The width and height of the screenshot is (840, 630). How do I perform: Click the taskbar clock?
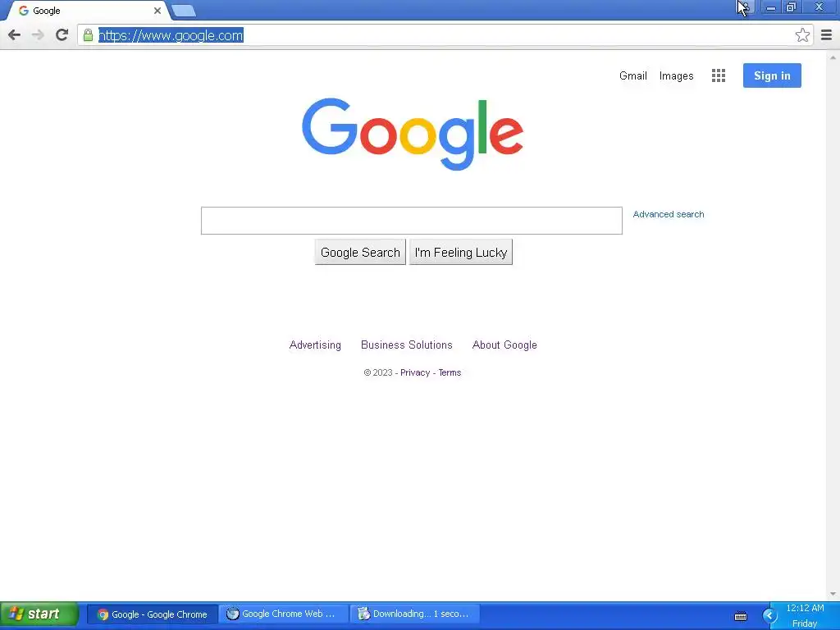(805, 615)
